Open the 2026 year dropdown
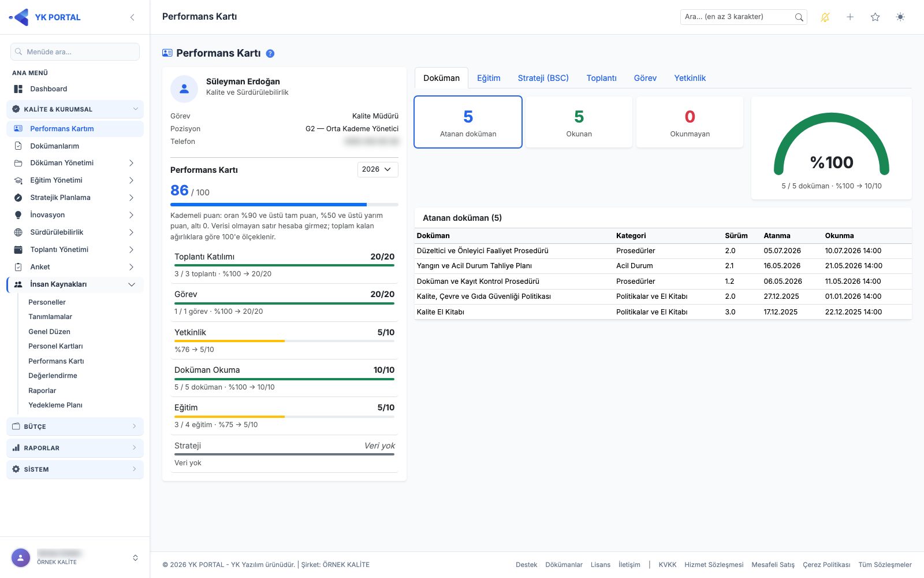This screenshot has height=578, width=924. coord(378,169)
